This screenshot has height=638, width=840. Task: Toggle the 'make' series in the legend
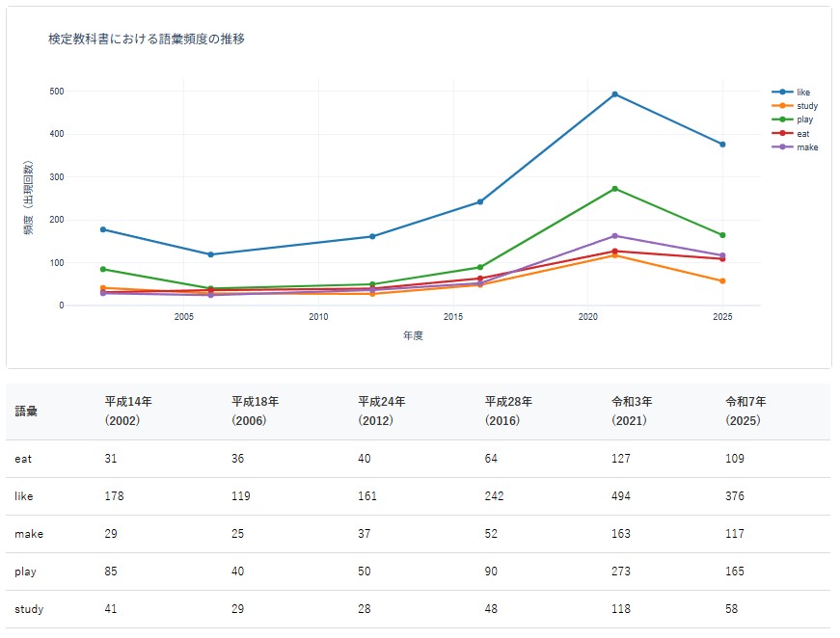tap(806, 146)
